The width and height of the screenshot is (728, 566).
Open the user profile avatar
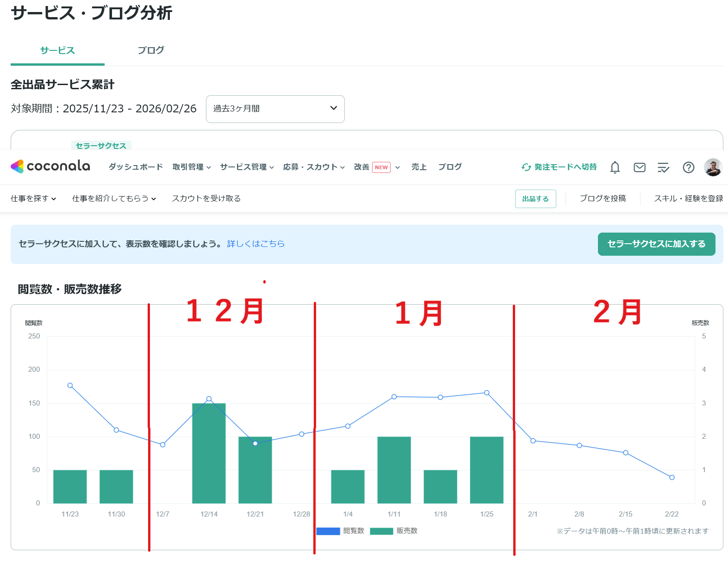[x=713, y=167]
